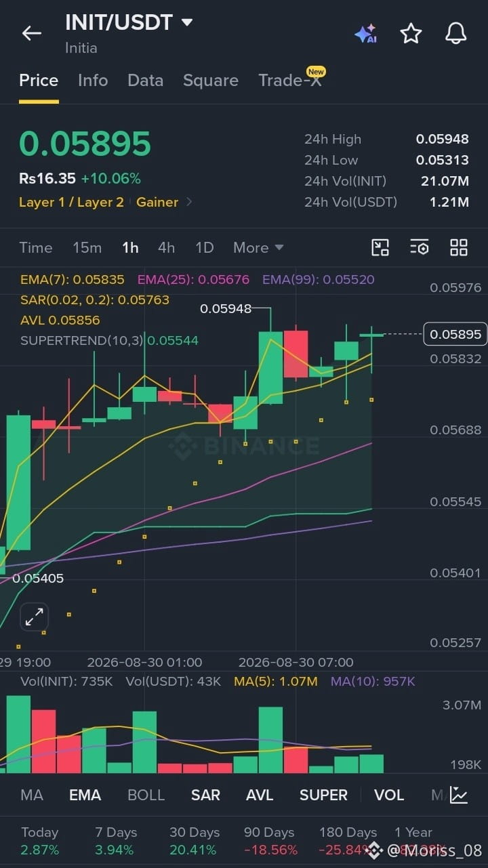This screenshot has width=488, height=868.
Task: Click the 24h Low value 0.05313
Action: (442, 160)
